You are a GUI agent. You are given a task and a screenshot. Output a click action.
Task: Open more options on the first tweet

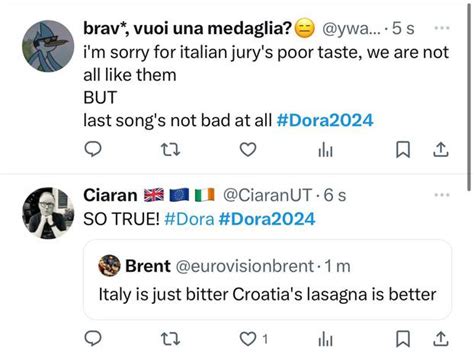point(442,28)
